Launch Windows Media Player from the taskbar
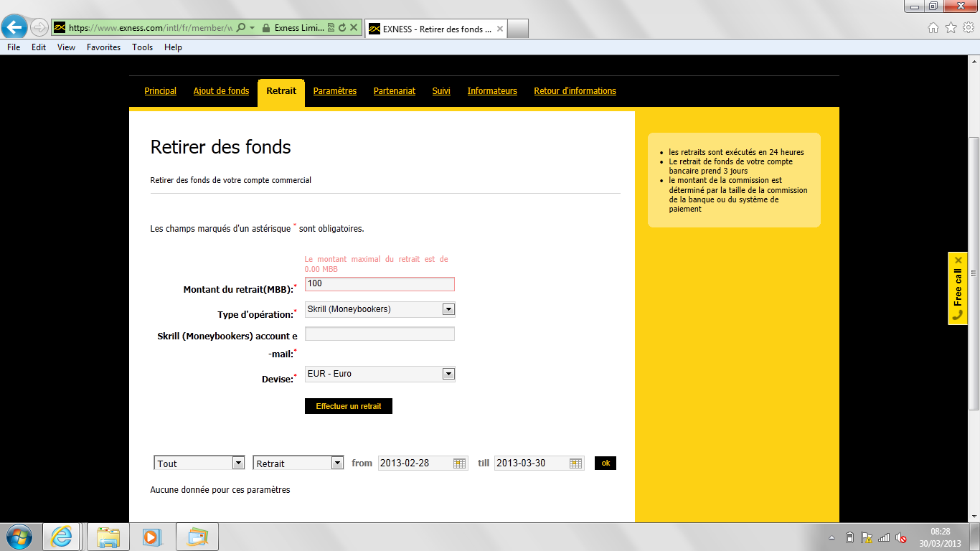980x551 pixels. point(152,537)
